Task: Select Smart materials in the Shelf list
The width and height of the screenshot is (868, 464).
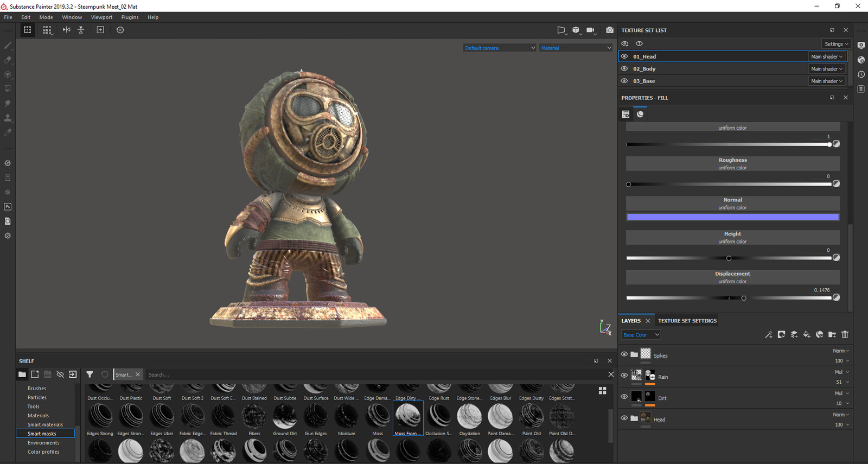Action: (x=45, y=425)
